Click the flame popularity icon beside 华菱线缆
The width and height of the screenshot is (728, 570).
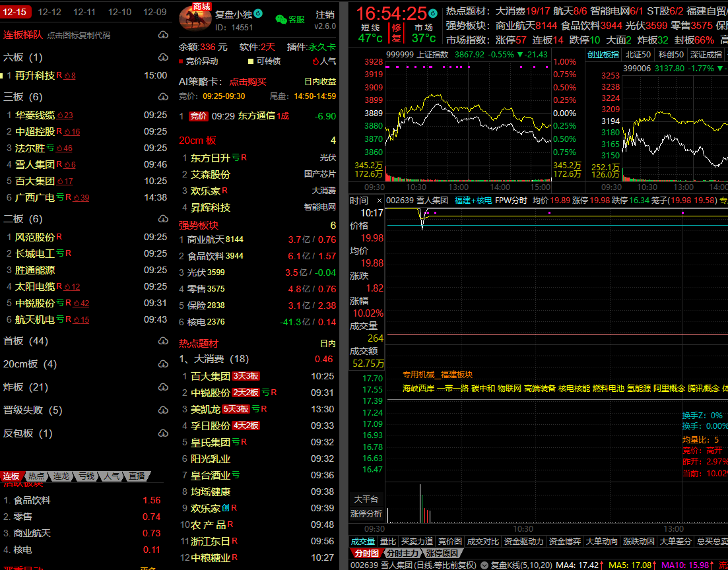(61, 115)
